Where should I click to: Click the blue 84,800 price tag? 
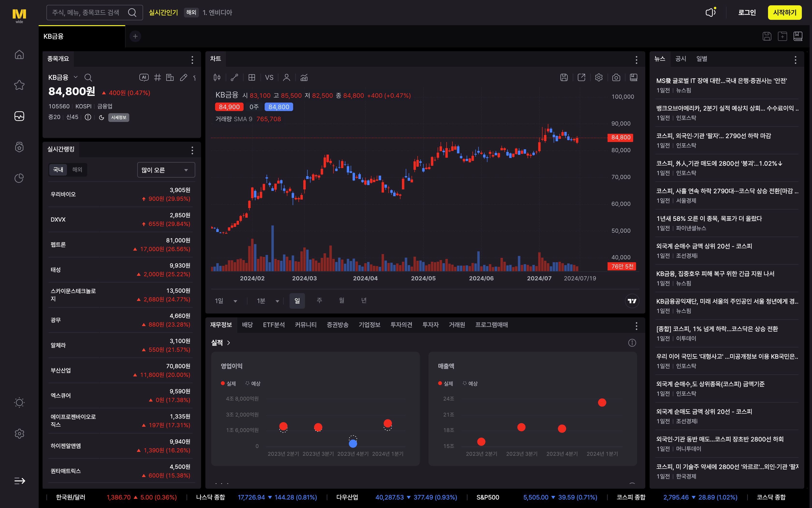[x=279, y=107]
